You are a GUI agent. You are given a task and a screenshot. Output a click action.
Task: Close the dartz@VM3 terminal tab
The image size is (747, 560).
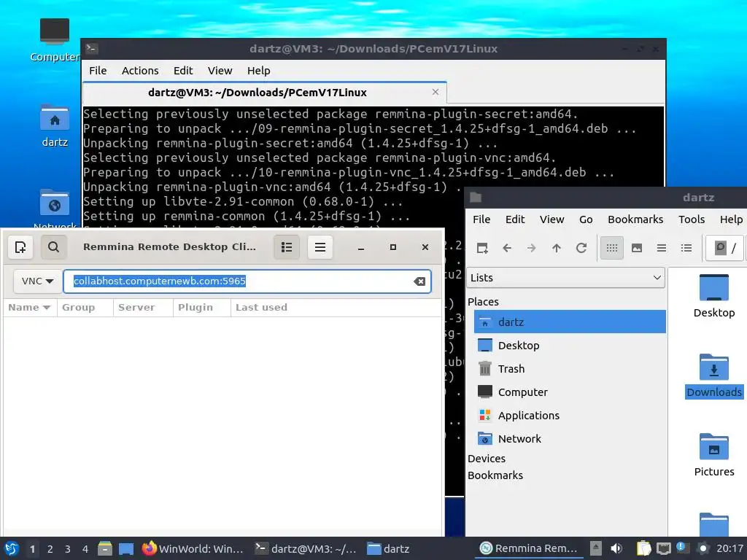point(436,92)
